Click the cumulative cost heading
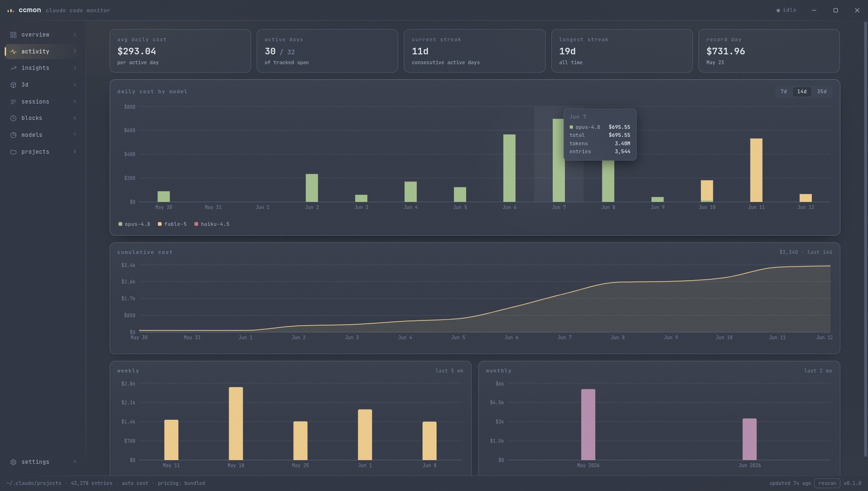Image resolution: width=868 pixels, height=491 pixels. coord(145,253)
